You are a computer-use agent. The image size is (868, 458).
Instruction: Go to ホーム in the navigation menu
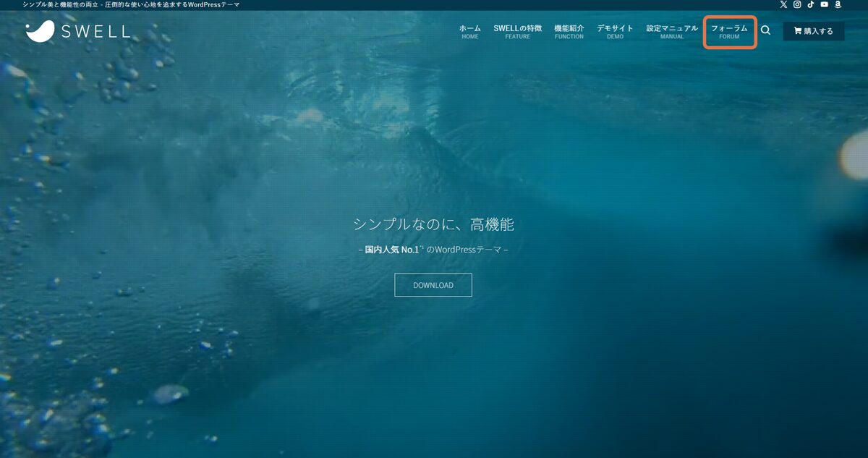[x=469, y=31]
